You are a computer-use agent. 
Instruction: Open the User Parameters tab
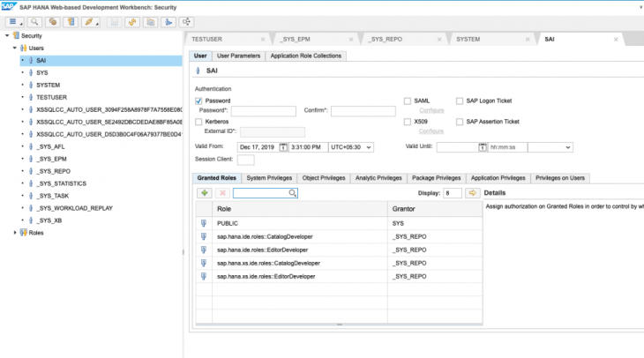[238, 56]
